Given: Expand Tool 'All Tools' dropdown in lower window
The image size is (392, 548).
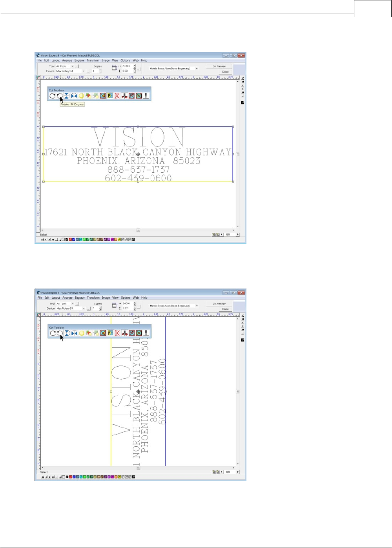Looking at the screenshot, I should click(73, 303).
